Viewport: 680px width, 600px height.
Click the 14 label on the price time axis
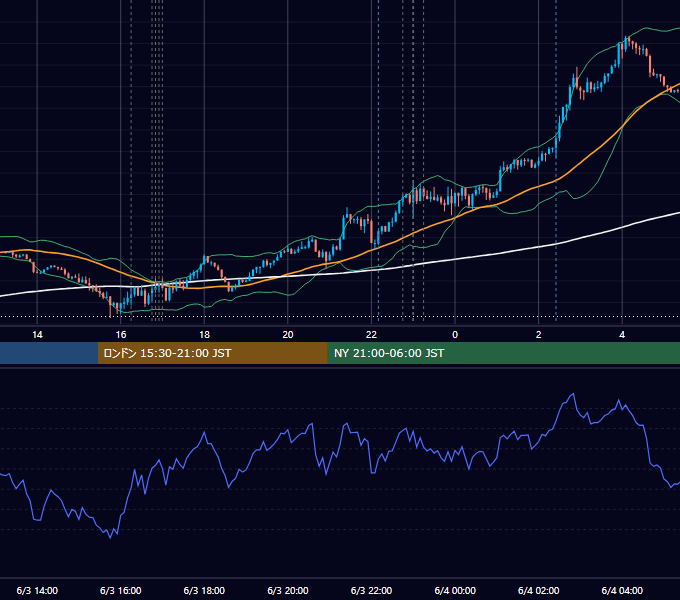click(37, 335)
